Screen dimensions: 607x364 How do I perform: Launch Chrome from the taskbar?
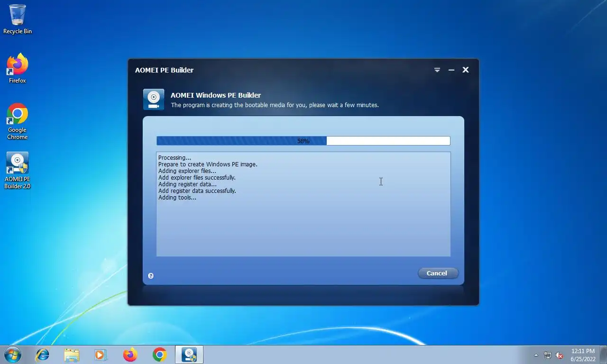point(160,355)
